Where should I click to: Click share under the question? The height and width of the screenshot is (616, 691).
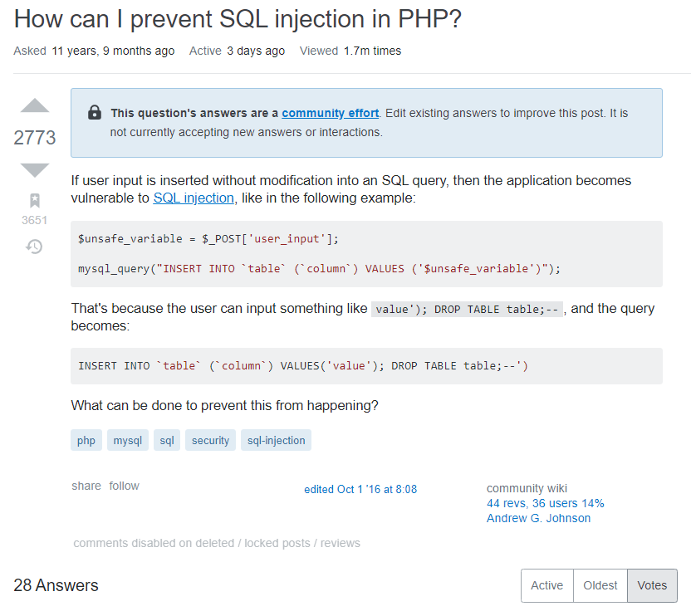[86, 486]
